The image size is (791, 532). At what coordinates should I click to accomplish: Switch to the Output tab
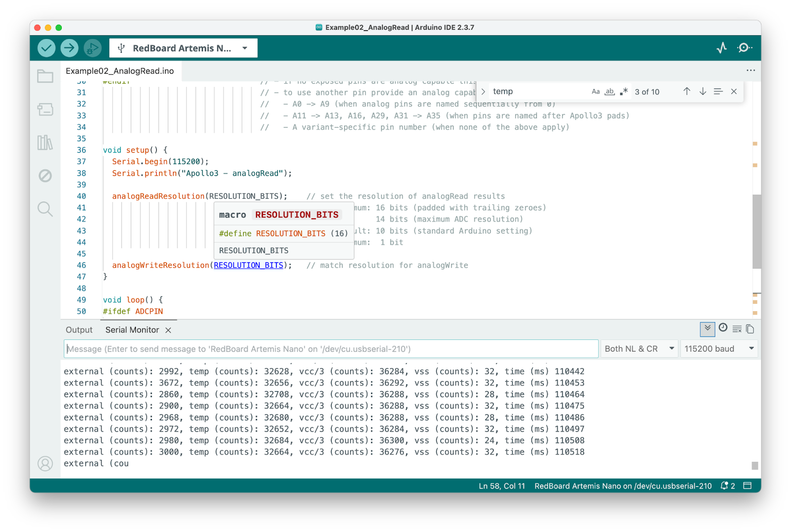pyautogui.click(x=79, y=330)
